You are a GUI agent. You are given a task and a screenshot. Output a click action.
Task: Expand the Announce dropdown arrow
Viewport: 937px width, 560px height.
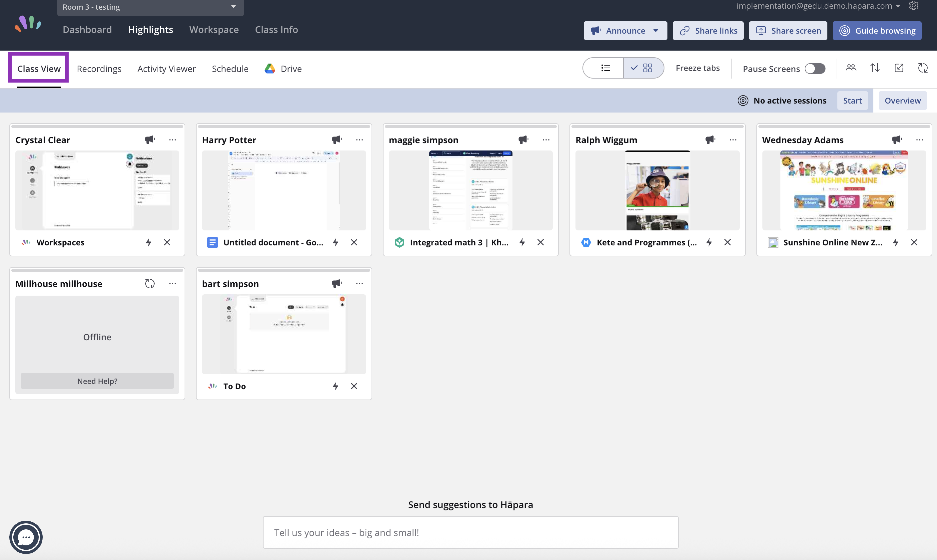(656, 31)
